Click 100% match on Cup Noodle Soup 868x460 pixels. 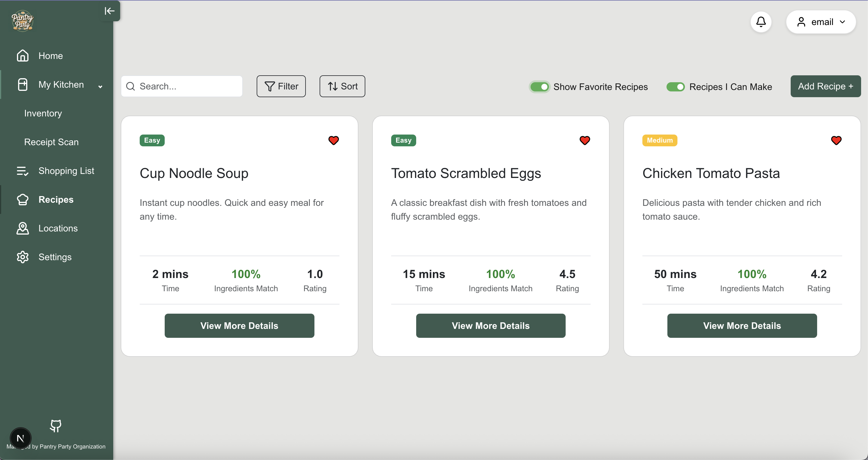(x=246, y=274)
